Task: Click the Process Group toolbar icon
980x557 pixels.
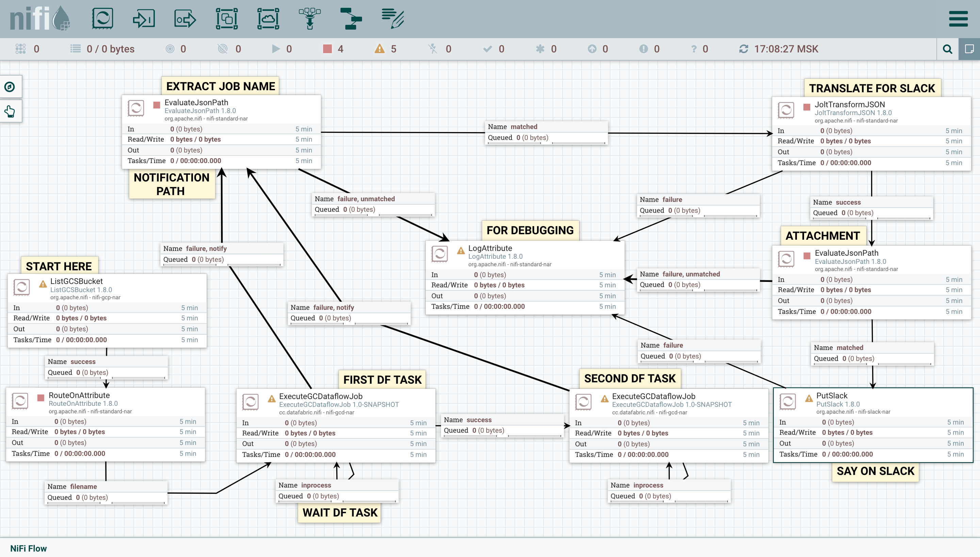Action: point(227,18)
